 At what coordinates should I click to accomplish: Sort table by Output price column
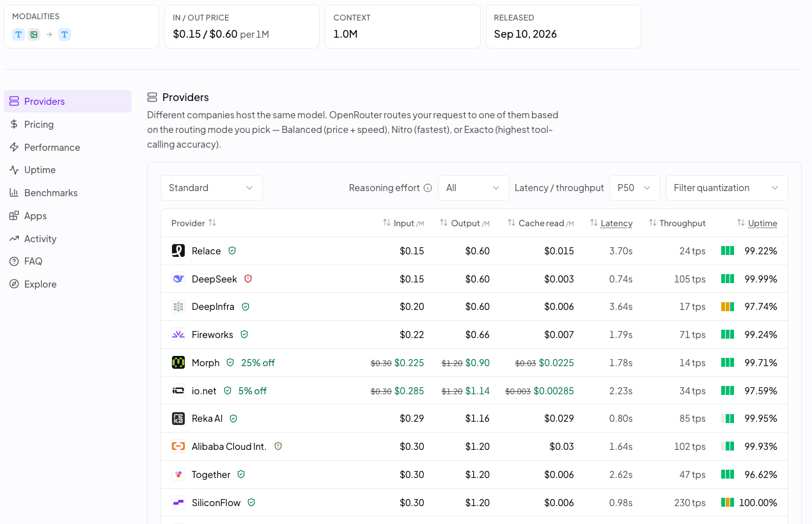465,223
